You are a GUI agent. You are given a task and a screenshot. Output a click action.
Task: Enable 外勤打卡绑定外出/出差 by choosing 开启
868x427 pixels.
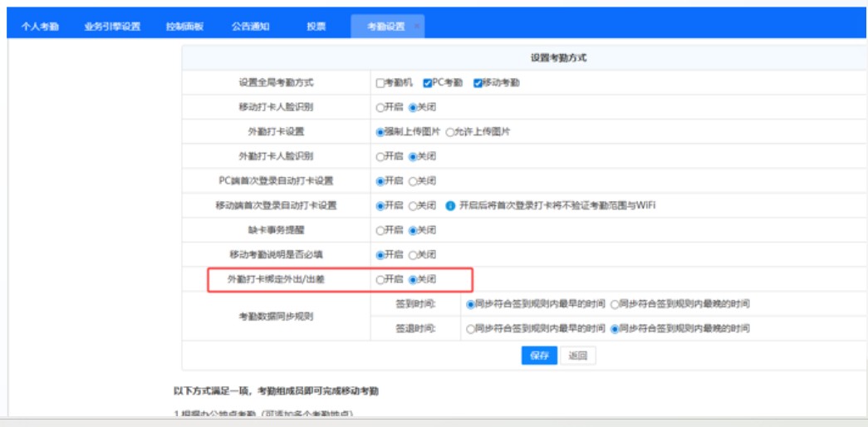click(x=380, y=280)
